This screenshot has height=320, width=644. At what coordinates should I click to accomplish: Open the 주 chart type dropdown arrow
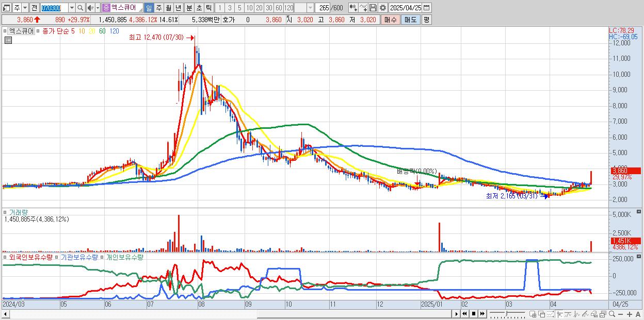click(25, 8)
